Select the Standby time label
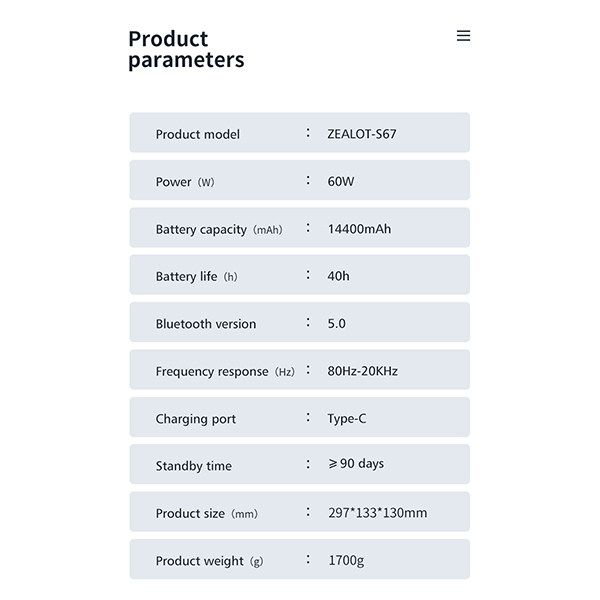600x600 pixels. click(x=194, y=466)
